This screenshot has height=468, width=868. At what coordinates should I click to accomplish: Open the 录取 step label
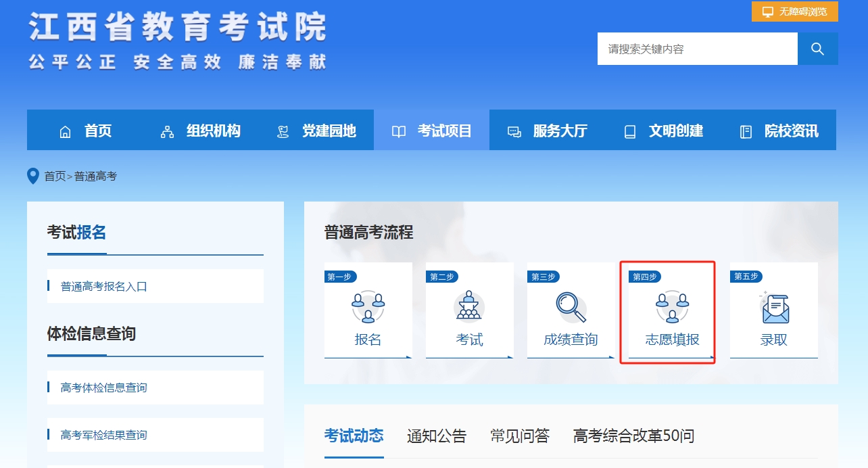[774, 340]
